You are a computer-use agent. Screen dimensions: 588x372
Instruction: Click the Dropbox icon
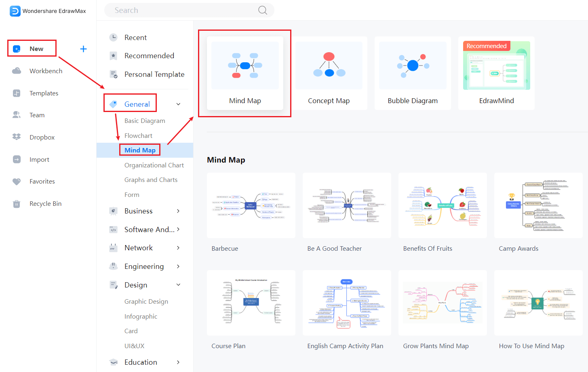(x=17, y=137)
